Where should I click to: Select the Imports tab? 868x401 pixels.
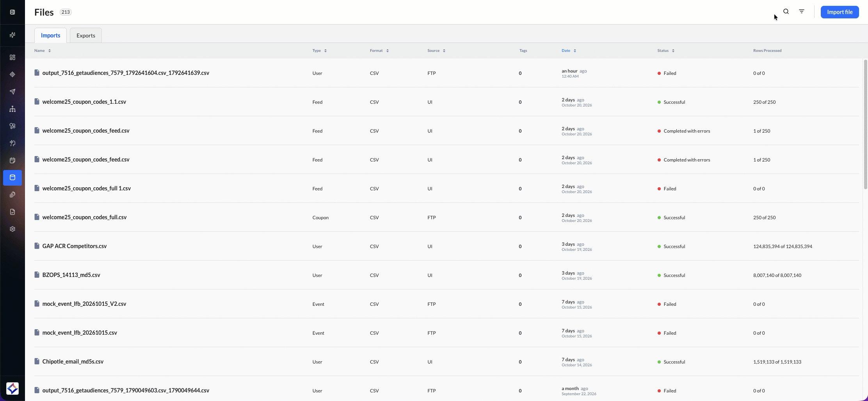51,35
